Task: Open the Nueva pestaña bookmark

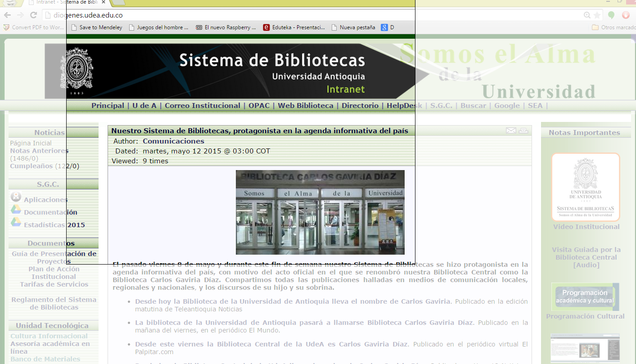Action: click(353, 27)
